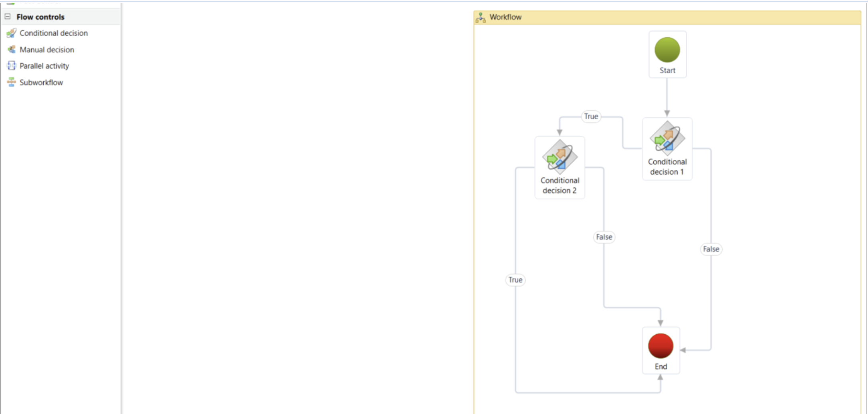Click the Workflow title bar text

pos(505,17)
